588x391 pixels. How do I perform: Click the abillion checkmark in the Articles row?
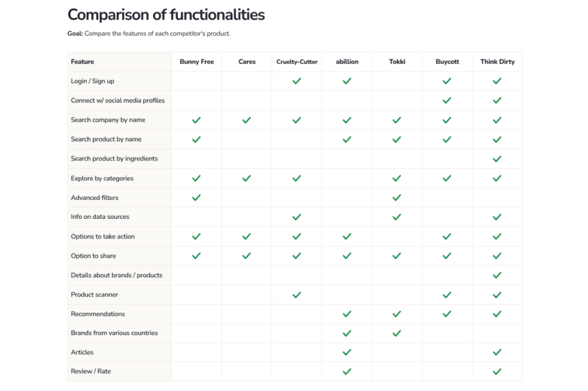347,352
